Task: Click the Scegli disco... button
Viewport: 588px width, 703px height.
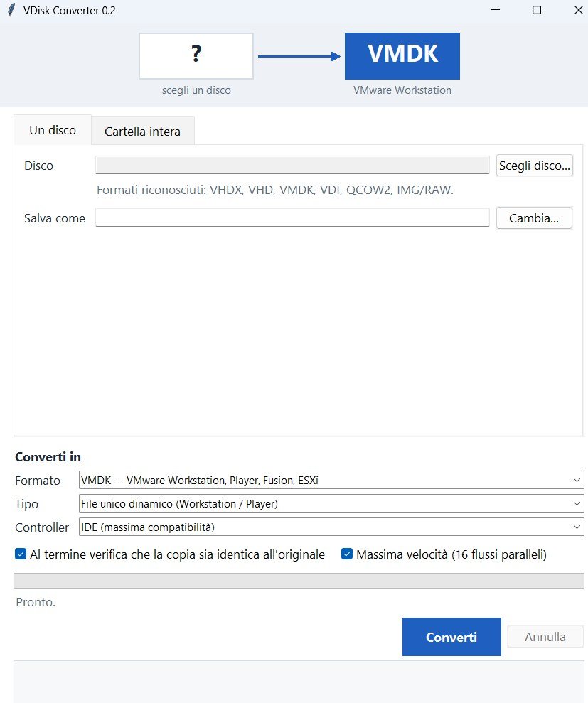Action: tap(534, 166)
